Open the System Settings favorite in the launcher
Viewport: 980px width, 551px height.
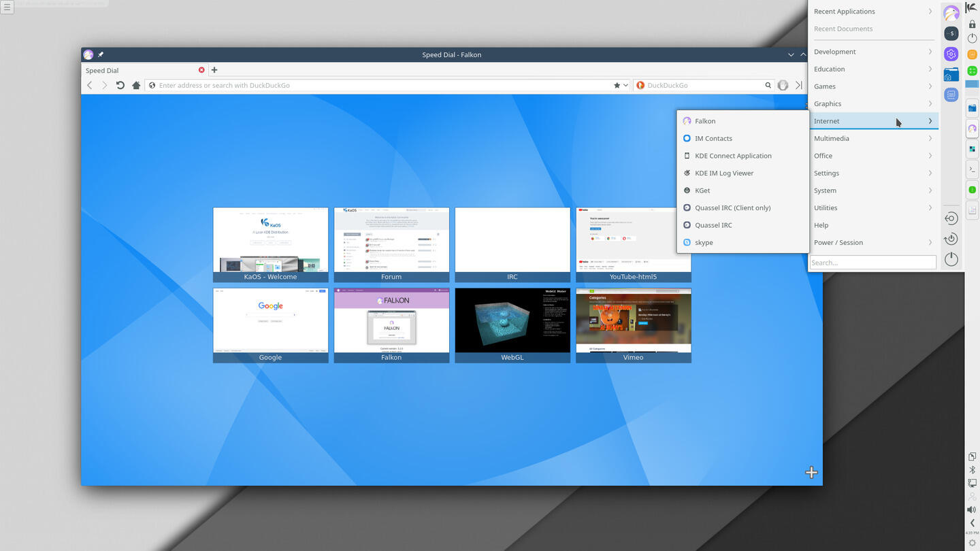pyautogui.click(x=951, y=54)
